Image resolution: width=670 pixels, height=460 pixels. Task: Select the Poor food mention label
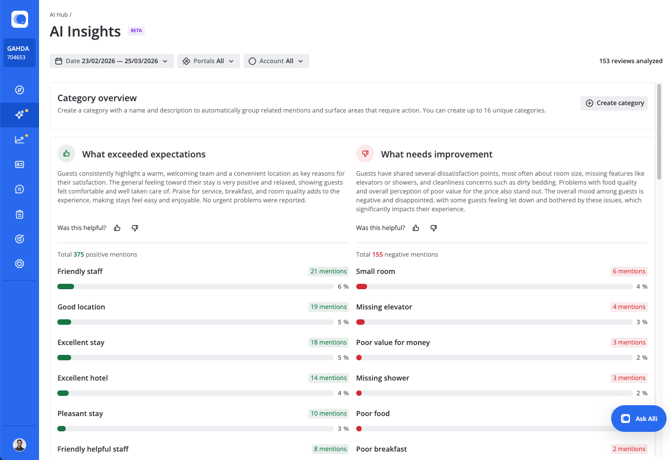click(373, 413)
